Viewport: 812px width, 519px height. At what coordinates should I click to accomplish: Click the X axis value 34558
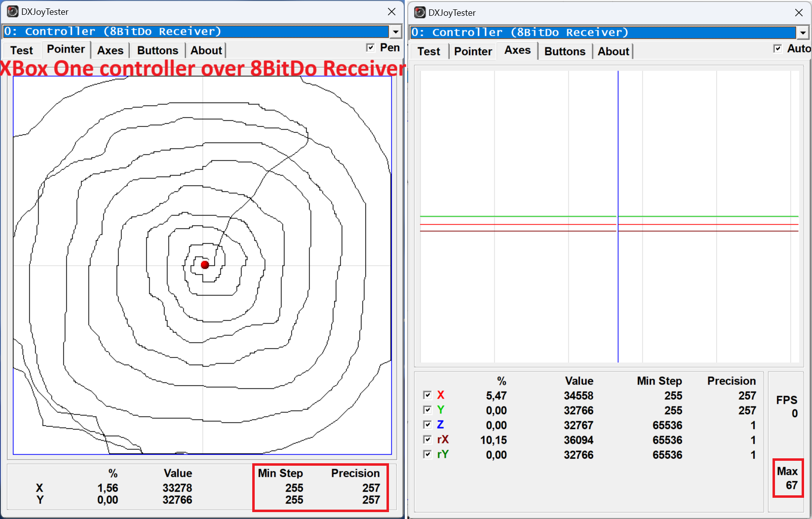pyautogui.click(x=579, y=396)
